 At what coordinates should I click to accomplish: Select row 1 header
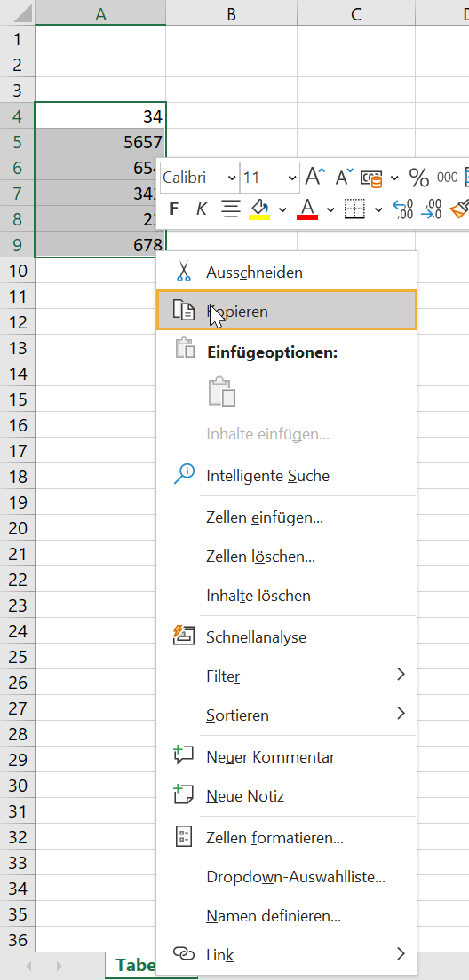tap(18, 39)
